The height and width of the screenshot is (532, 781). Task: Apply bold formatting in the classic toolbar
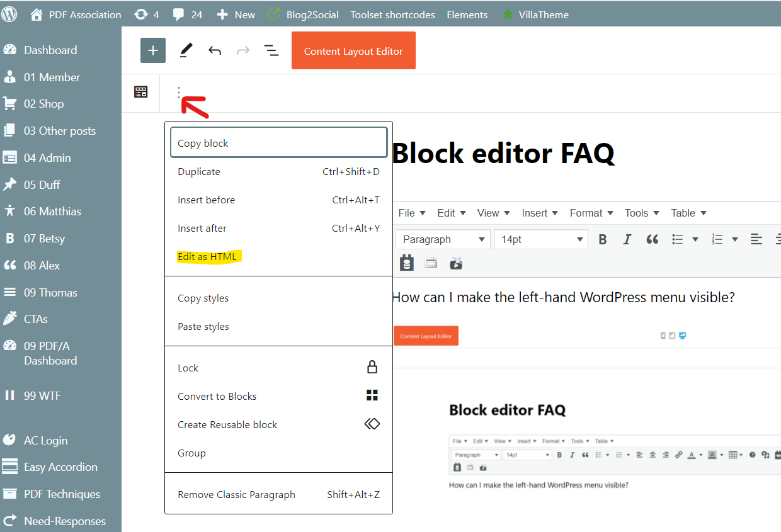(x=603, y=239)
